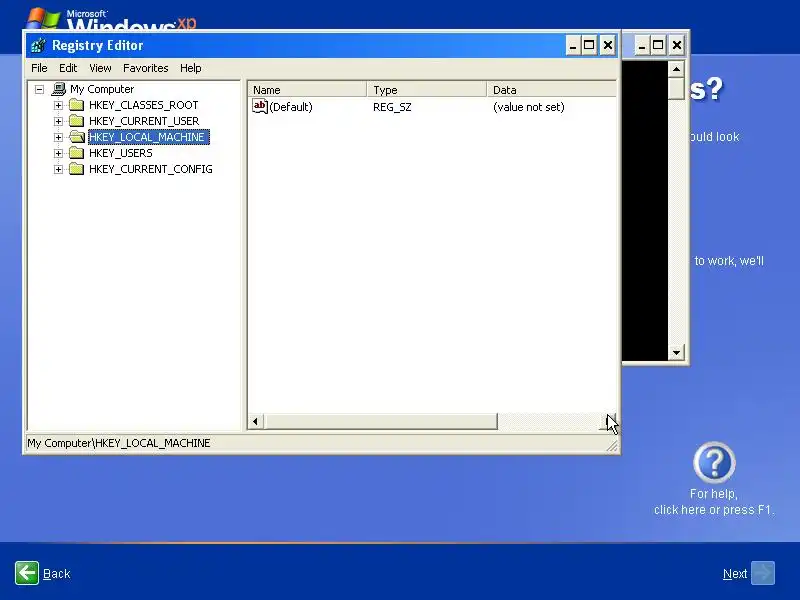This screenshot has height=600, width=800.
Task: Click HKEY_CLASSES_ROOT folder icon
Action: click(77, 105)
